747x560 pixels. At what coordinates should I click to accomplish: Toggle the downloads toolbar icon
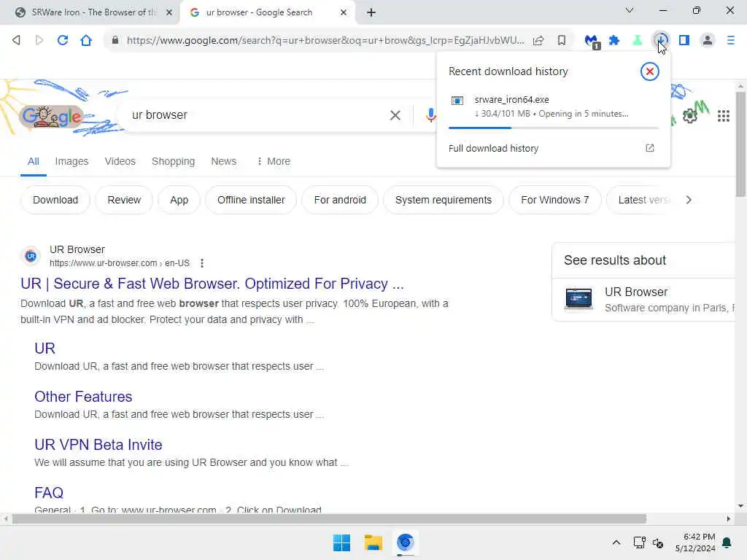click(661, 40)
